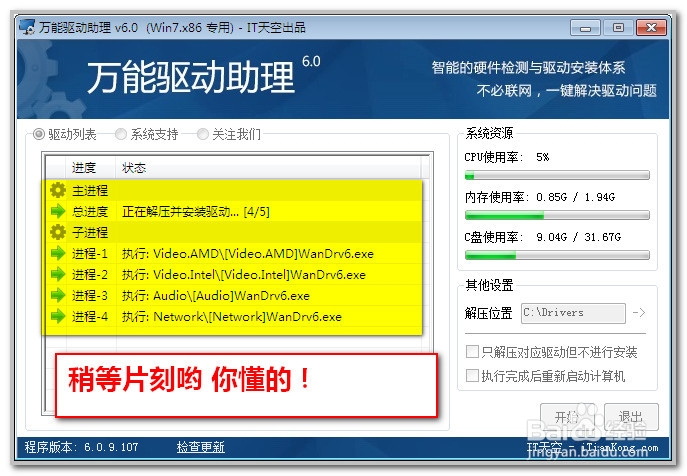Image resolution: width=687 pixels, height=476 pixels.
Task: Click the status text 正在解压并安装驱动... [4/5]
Action: tap(195, 212)
